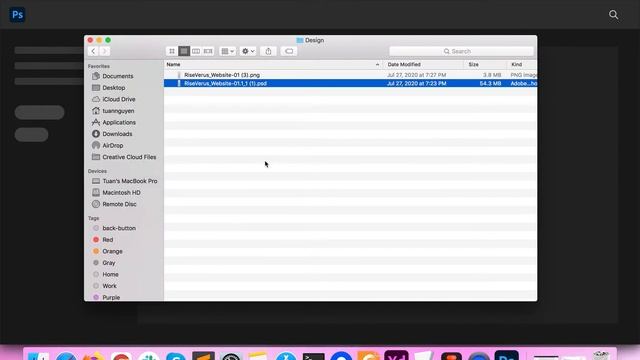The height and width of the screenshot is (360, 640).
Task: Click the Documents folder icon
Action: [x=96, y=76]
